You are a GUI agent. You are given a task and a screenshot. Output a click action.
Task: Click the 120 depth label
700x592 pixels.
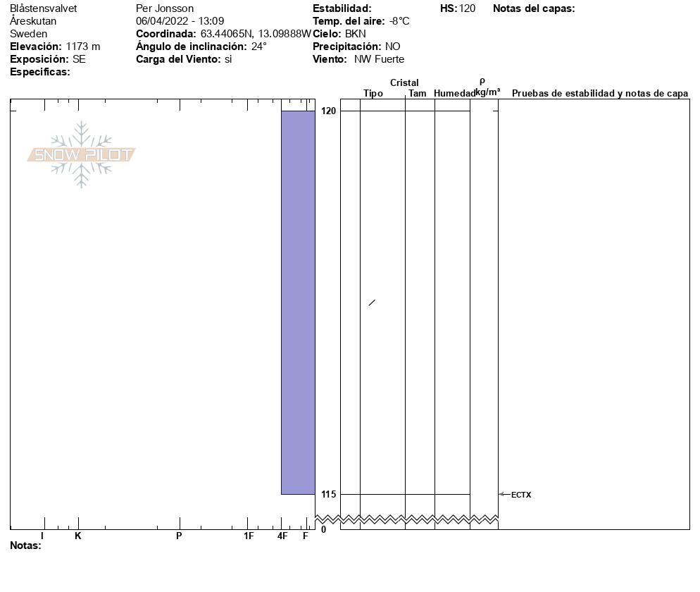click(328, 111)
